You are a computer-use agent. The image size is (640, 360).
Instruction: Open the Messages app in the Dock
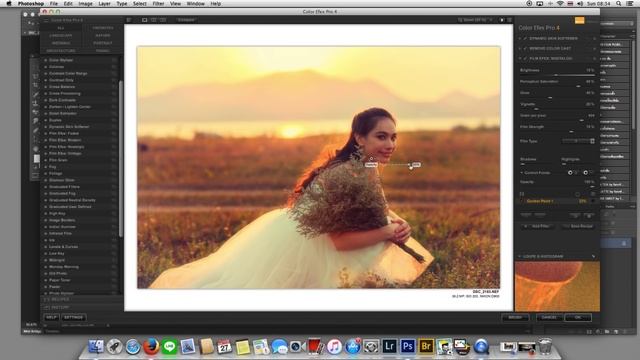point(279,347)
